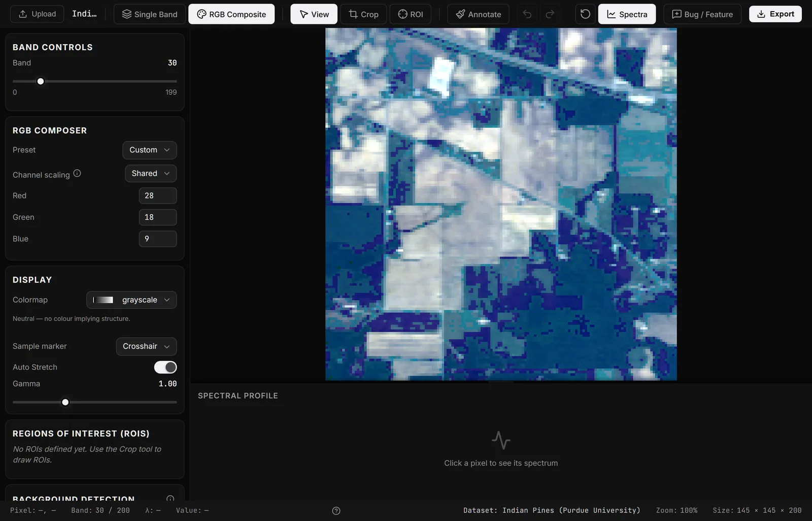Viewport: 812px width, 521px height.
Task: Toggle the Spectra panel button
Action: tap(627, 14)
